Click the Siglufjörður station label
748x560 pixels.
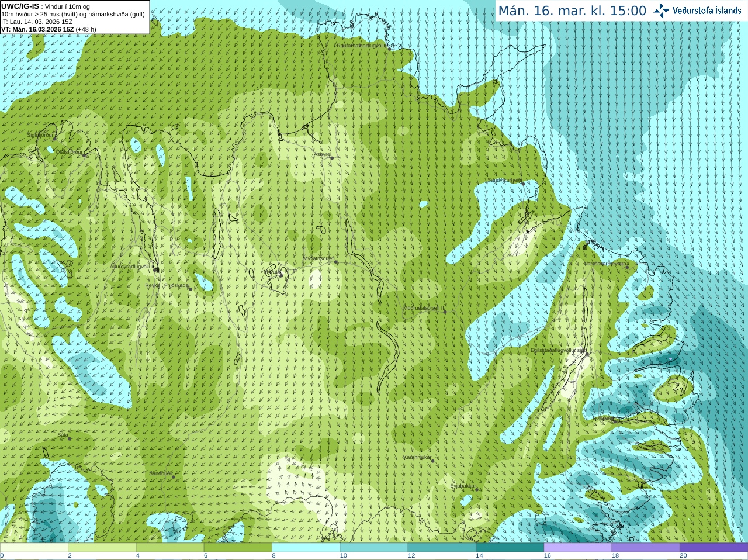pyautogui.click(x=40, y=135)
